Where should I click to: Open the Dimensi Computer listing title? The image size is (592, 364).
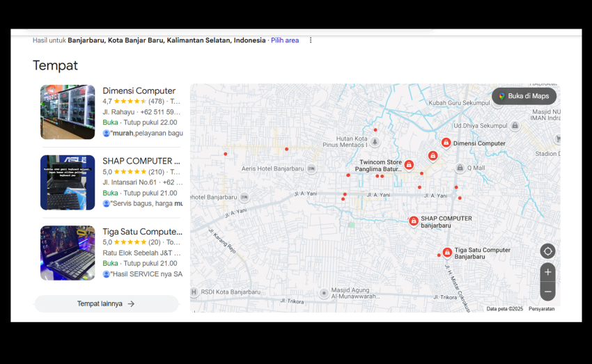tap(139, 90)
